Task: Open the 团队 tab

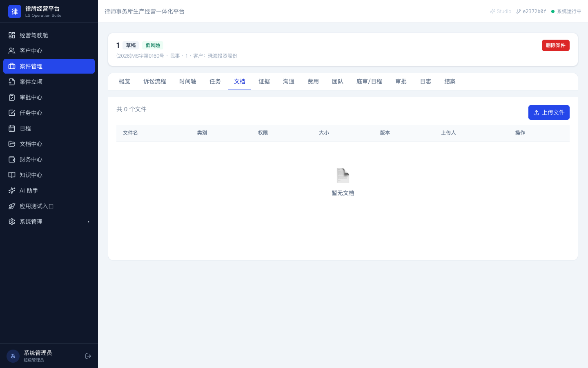Action: click(338, 82)
